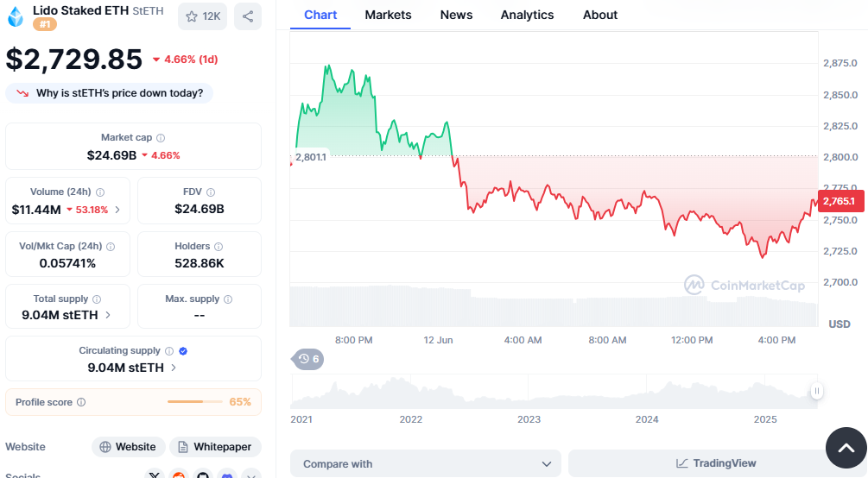Click the verified circulating supply badge
This screenshot has width=868, height=478.
pyautogui.click(x=183, y=351)
